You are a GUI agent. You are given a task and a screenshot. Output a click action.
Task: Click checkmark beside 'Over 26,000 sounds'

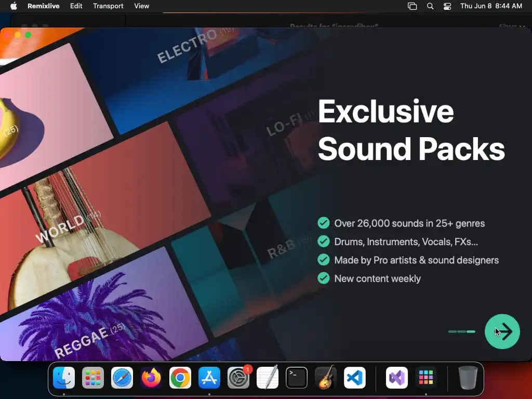click(x=323, y=223)
